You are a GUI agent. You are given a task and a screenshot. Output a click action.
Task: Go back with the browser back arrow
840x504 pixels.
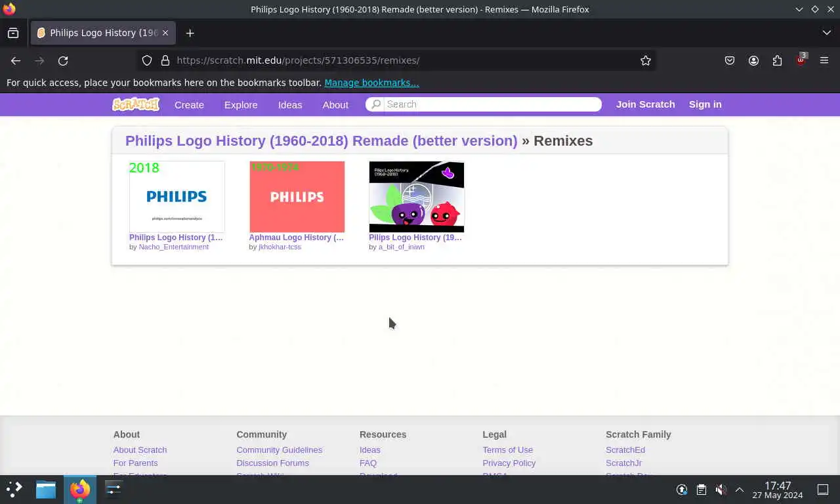click(16, 60)
